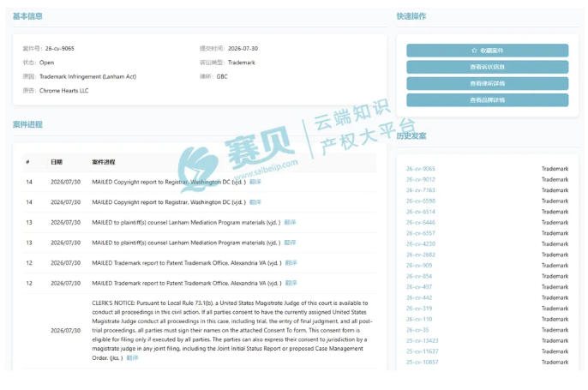
Task: Click the 收藏案件 favorite case button
Action: (x=487, y=51)
